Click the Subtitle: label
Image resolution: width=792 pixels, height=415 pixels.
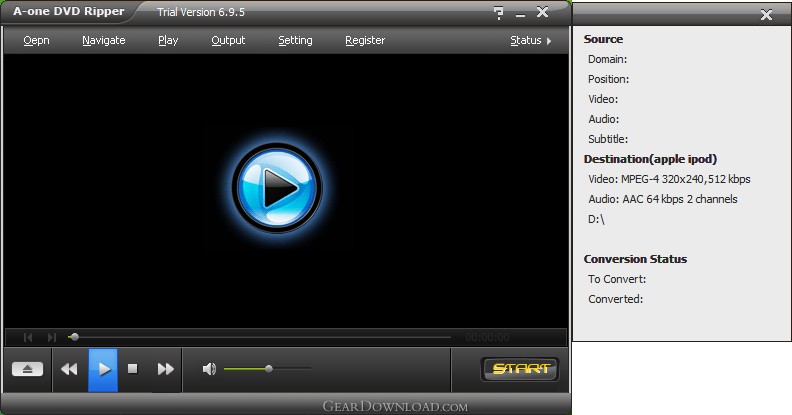(x=608, y=139)
